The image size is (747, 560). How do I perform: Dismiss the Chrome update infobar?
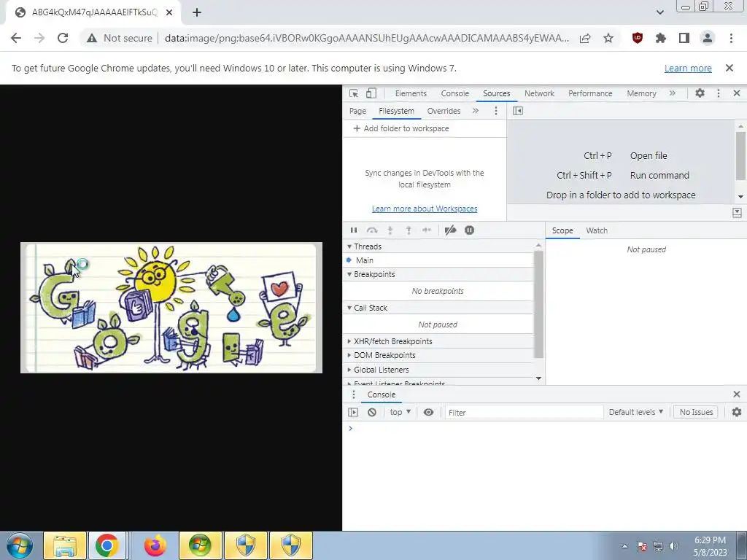coord(729,68)
